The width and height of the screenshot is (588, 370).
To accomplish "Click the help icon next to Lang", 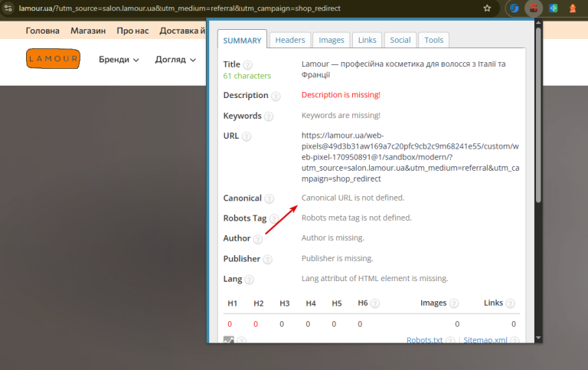I will (249, 280).
